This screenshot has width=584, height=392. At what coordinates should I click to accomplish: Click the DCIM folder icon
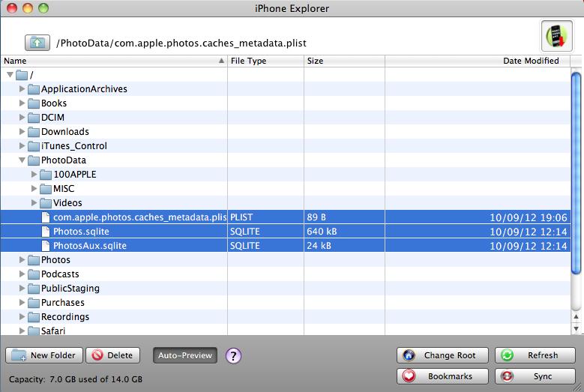click(x=34, y=118)
